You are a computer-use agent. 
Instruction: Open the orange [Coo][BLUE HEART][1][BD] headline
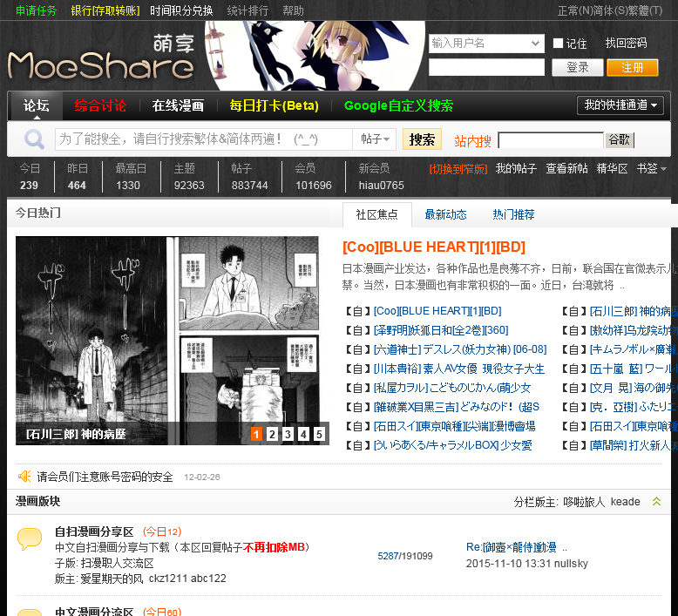434,247
